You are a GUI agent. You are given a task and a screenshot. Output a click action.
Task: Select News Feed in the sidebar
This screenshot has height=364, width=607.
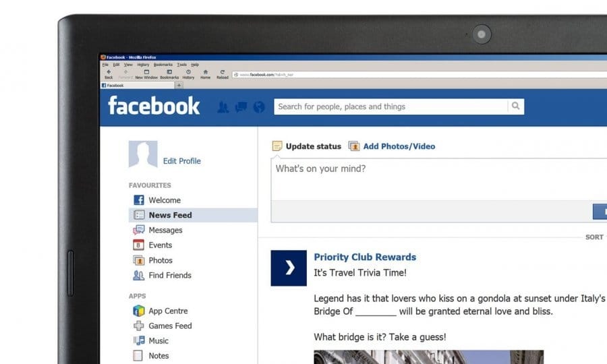tap(170, 215)
